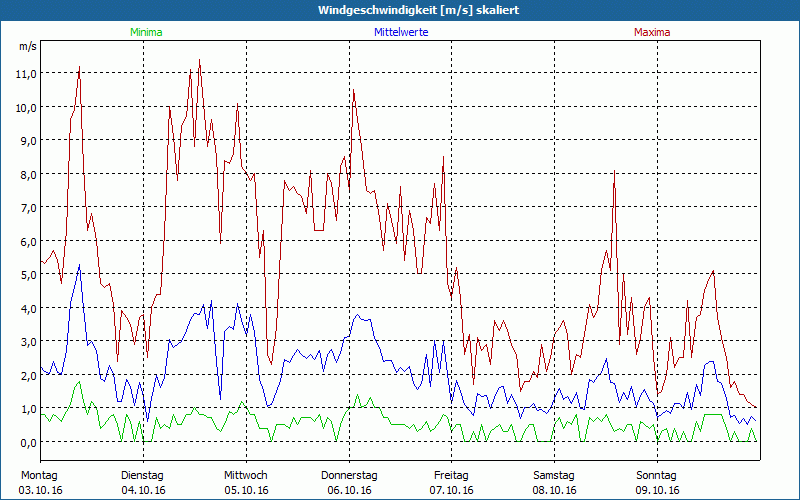
Task: Click the 10,0 y-axis value
Action: coord(26,107)
